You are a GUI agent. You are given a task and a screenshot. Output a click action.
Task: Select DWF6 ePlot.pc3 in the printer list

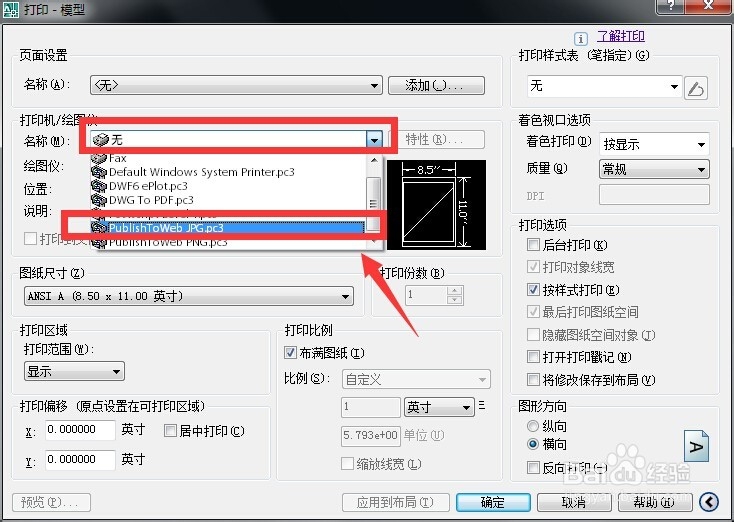coord(228,186)
